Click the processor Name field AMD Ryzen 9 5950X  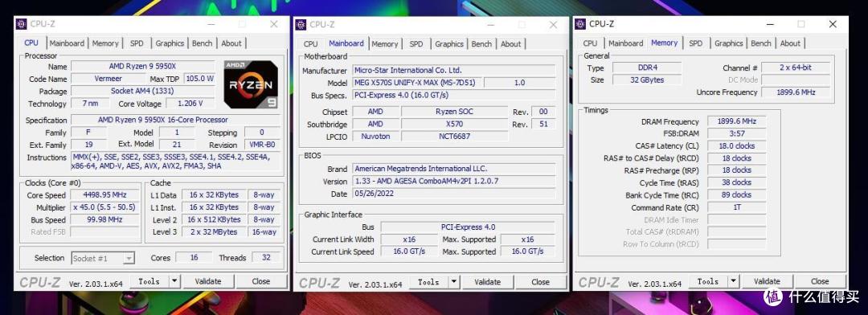point(142,67)
